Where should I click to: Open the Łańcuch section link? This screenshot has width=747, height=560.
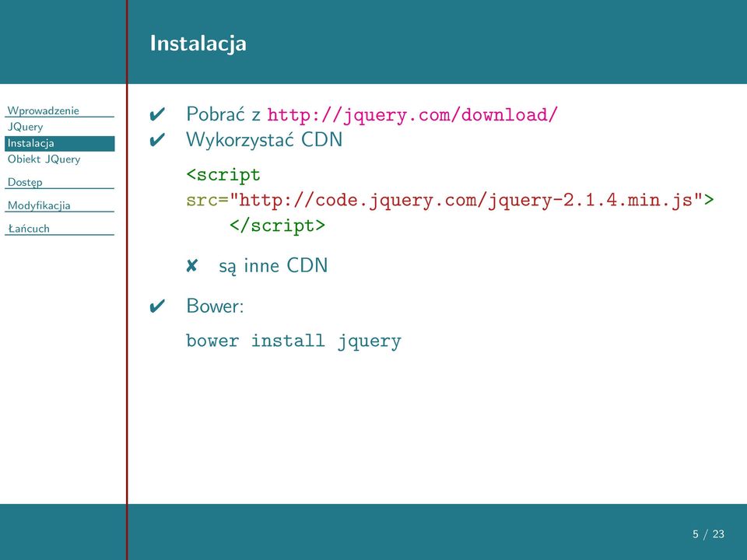tap(29, 229)
